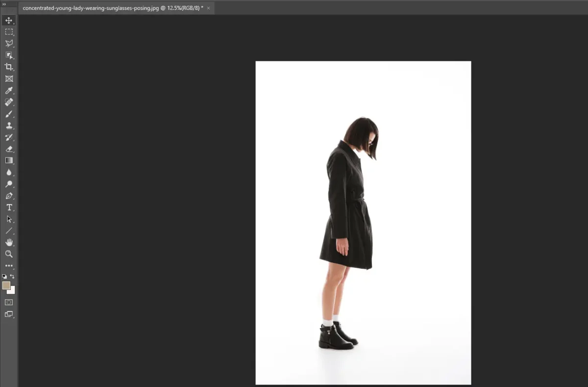Select the Horizontal Type tool

pyautogui.click(x=9, y=207)
